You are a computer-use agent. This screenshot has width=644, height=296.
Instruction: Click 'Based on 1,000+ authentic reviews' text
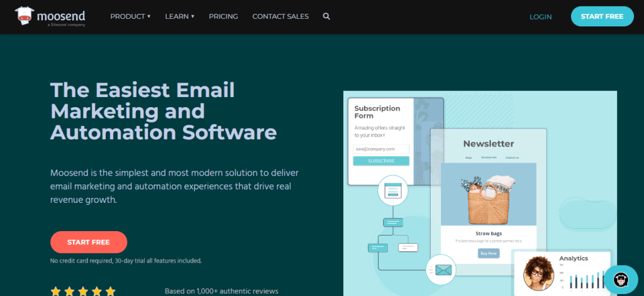(x=221, y=291)
